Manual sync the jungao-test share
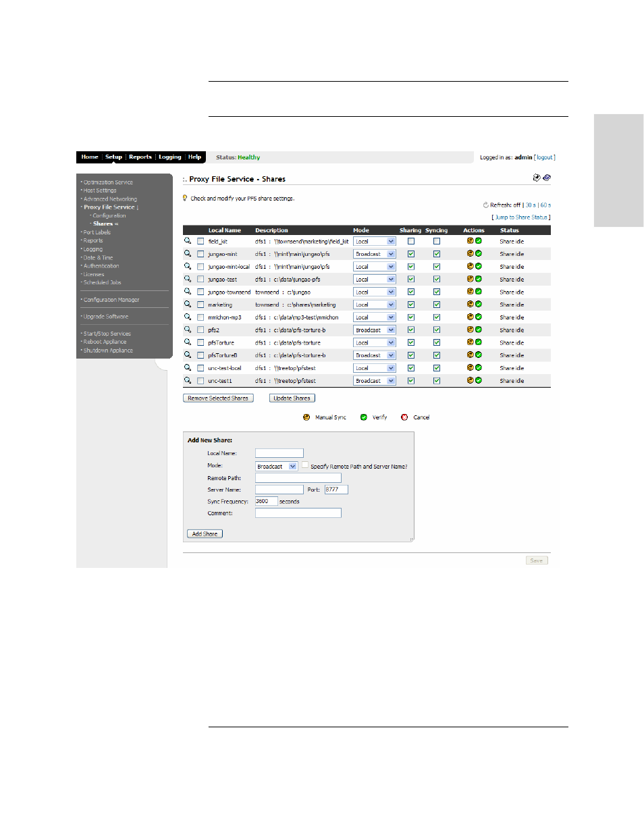This screenshot has width=644, height=834. 471,278
